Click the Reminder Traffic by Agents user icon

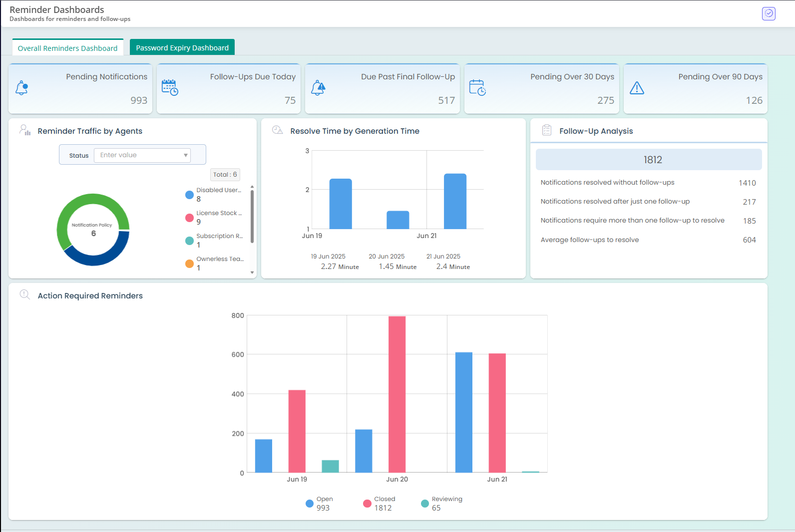[x=25, y=130]
